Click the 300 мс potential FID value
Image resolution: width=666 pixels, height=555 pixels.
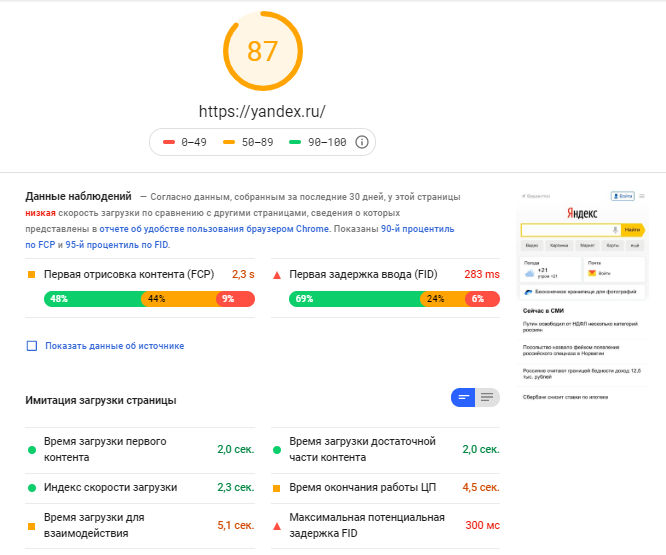[x=483, y=525]
